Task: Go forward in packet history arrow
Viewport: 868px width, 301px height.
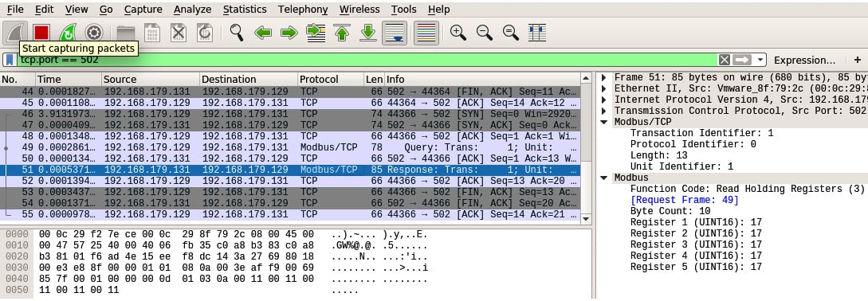Action: (289, 33)
